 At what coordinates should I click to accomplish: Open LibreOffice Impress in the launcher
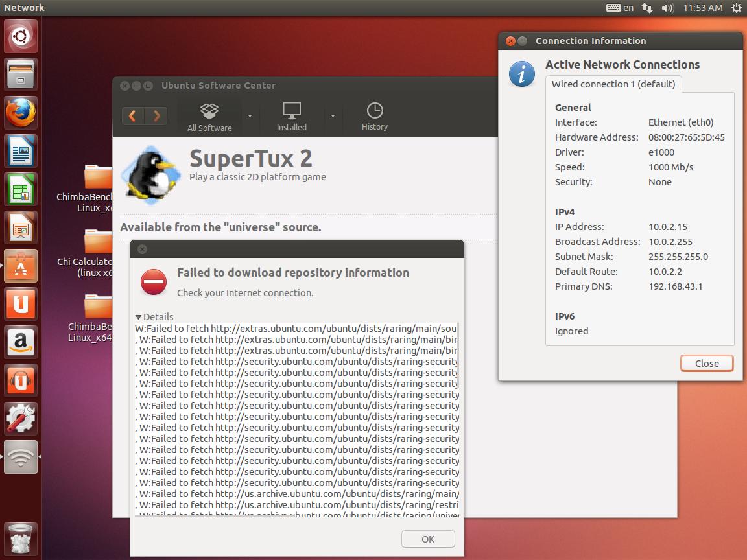tap(21, 227)
